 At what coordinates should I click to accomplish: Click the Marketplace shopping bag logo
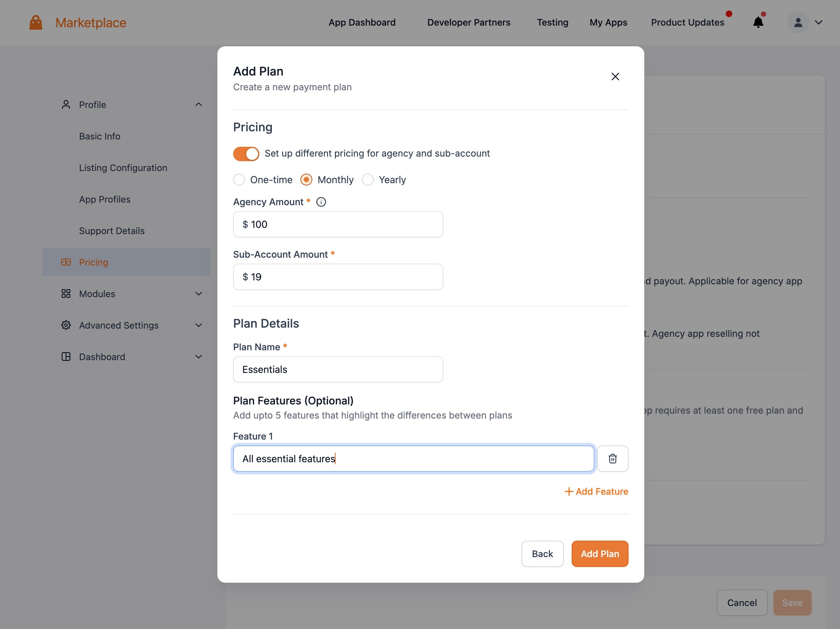[x=36, y=23]
